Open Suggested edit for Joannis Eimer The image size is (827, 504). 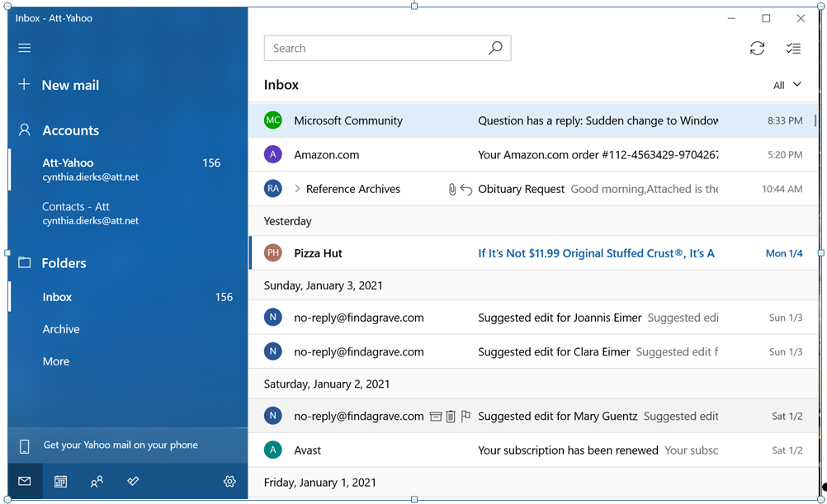(x=532, y=318)
